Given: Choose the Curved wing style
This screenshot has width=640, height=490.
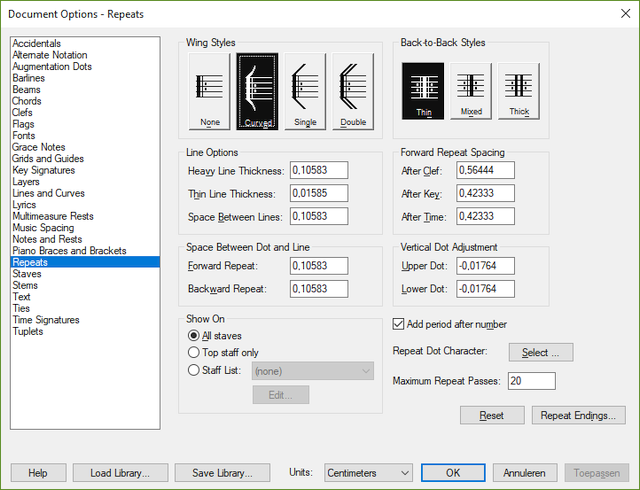Looking at the screenshot, I should (257, 91).
